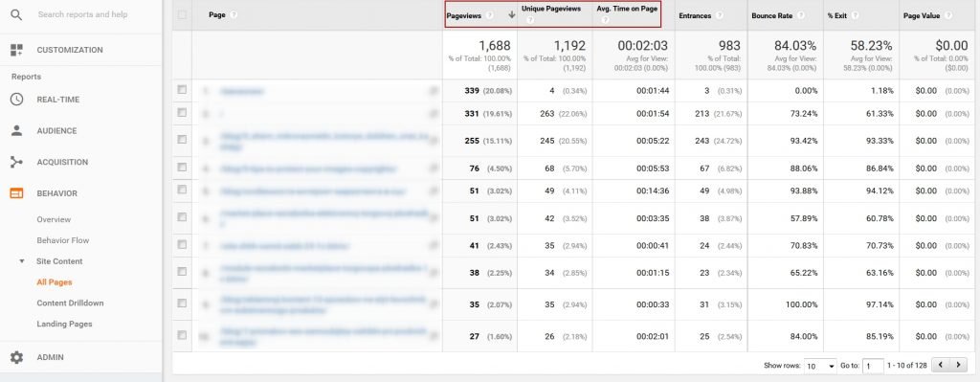This screenshot has height=382, width=980.
Task: Sort table by Bounce Rate column
Action: (772, 15)
